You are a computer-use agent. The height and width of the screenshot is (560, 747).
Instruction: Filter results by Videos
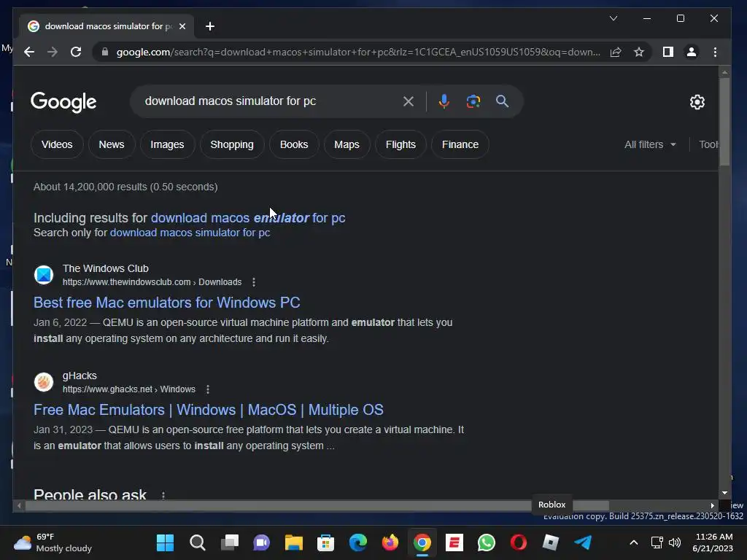(57, 144)
